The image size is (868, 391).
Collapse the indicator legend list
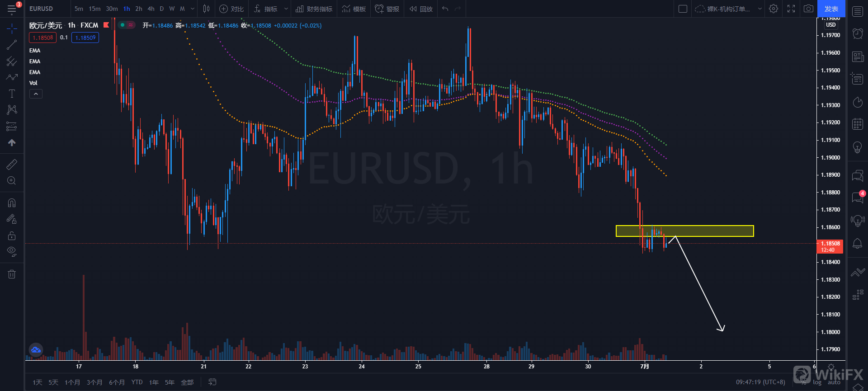[36, 94]
